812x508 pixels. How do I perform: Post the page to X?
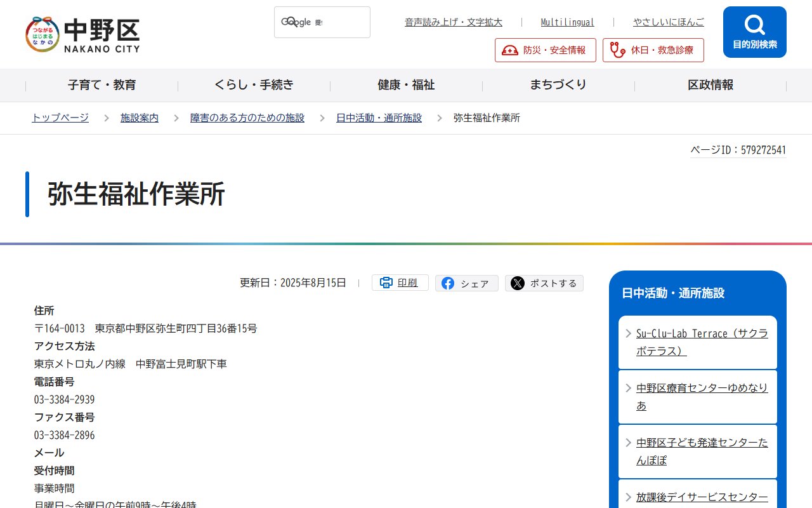click(544, 283)
